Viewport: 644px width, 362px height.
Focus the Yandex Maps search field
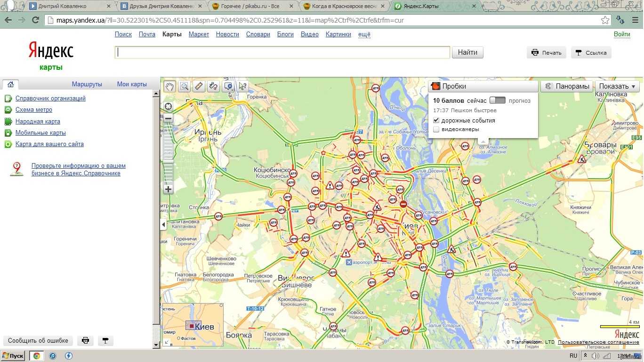282,52
